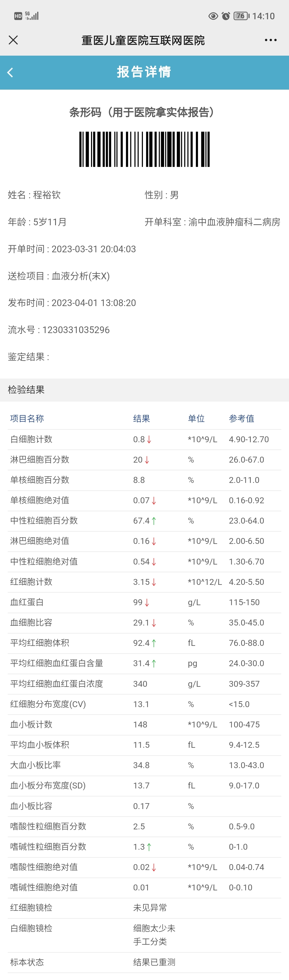
Task: Go back using the report header arrow
Action: (10, 72)
